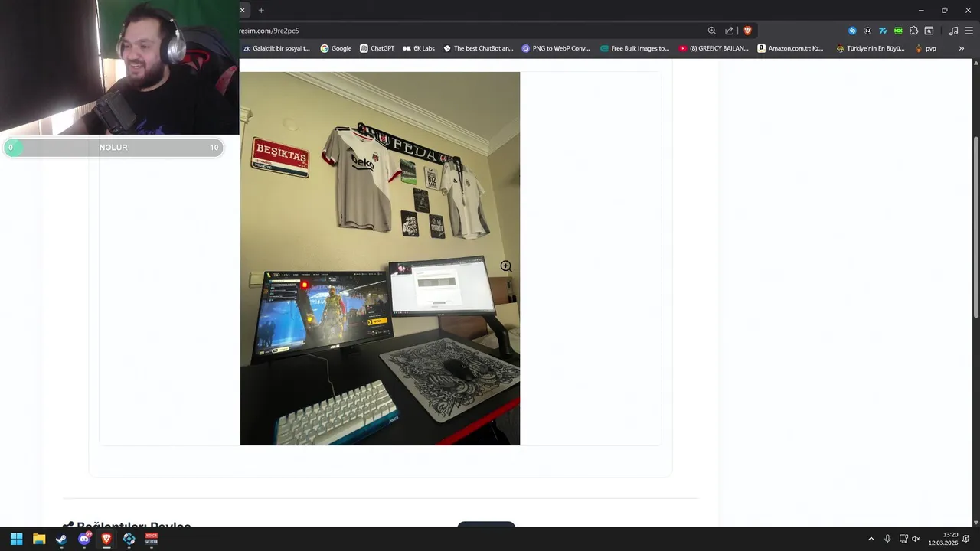Click the muted volume tray icon
Image resolution: width=980 pixels, height=551 pixels.
(916, 539)
